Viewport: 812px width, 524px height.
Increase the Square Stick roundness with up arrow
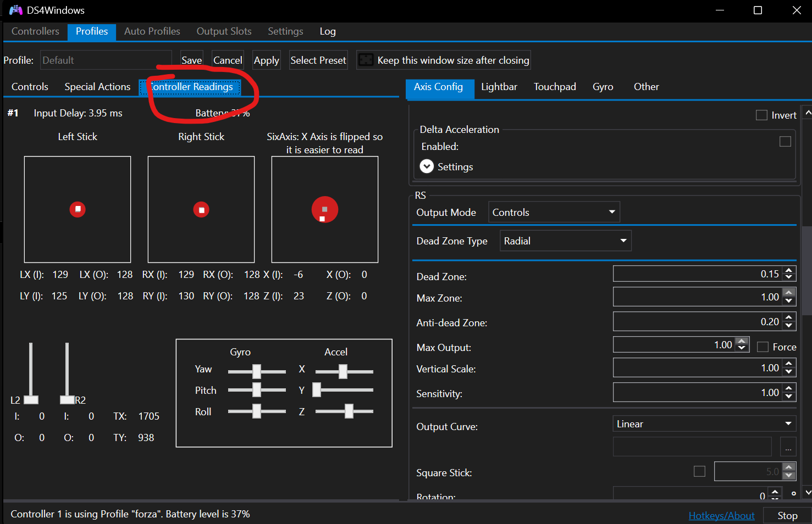pos(789,467)
